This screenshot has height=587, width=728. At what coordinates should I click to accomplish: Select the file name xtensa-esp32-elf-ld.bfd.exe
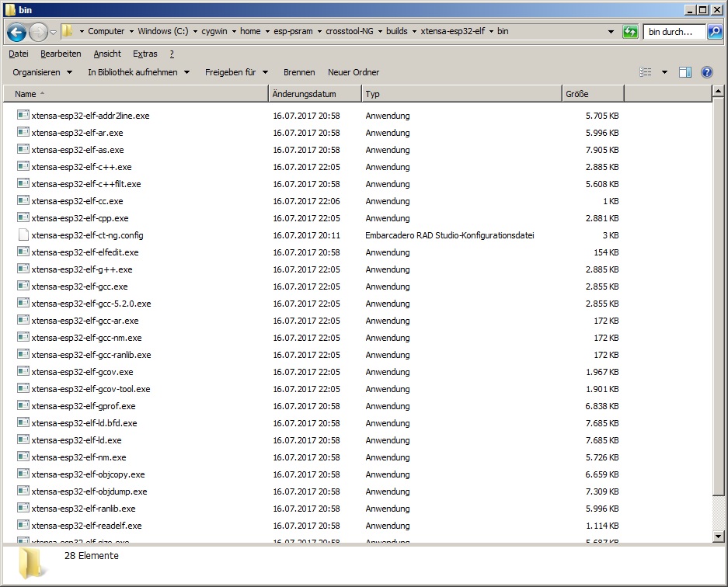pyautogui.click(x=84, y=423)
